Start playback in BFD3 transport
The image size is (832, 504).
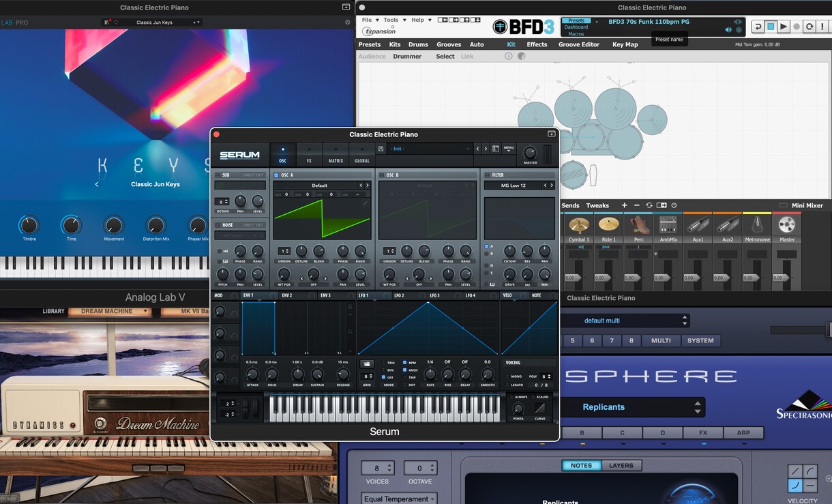784,27
